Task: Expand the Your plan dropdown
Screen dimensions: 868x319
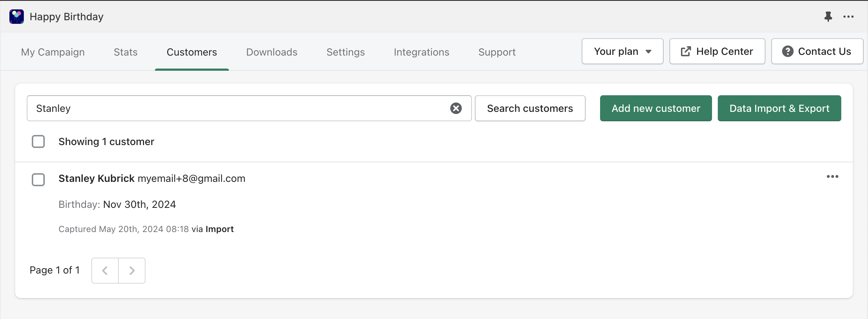Action: (622, 51)
